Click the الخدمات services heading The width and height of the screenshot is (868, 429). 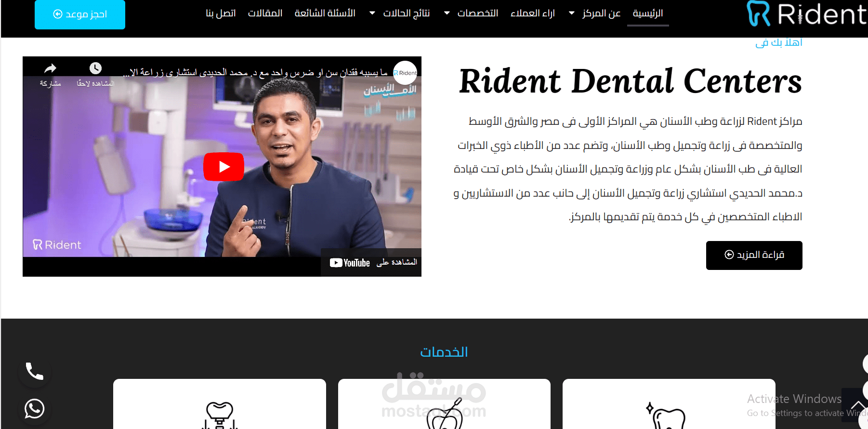(444, 352)
